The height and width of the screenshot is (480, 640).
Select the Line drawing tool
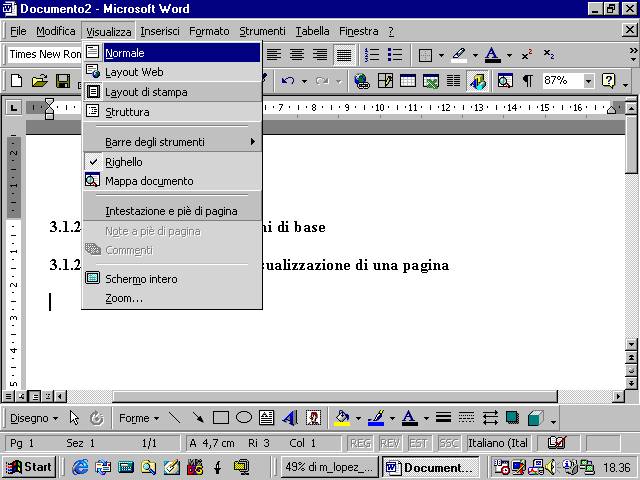(x=175, y=418)
